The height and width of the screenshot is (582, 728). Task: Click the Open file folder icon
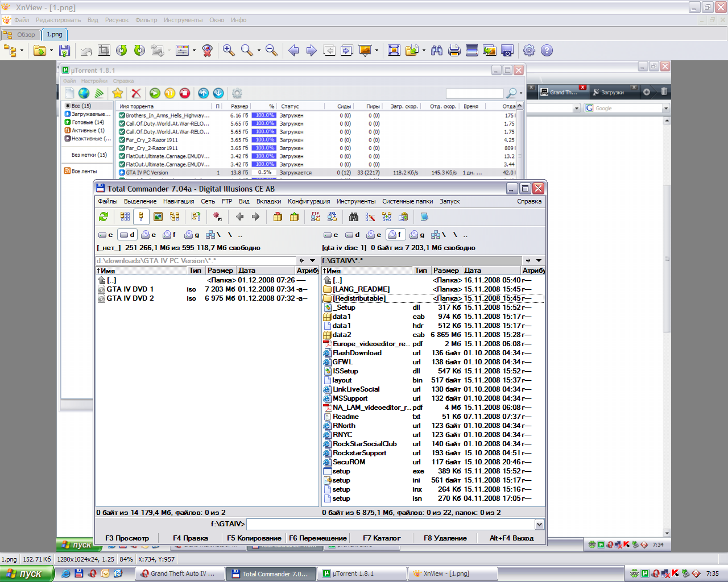[40, 51]
